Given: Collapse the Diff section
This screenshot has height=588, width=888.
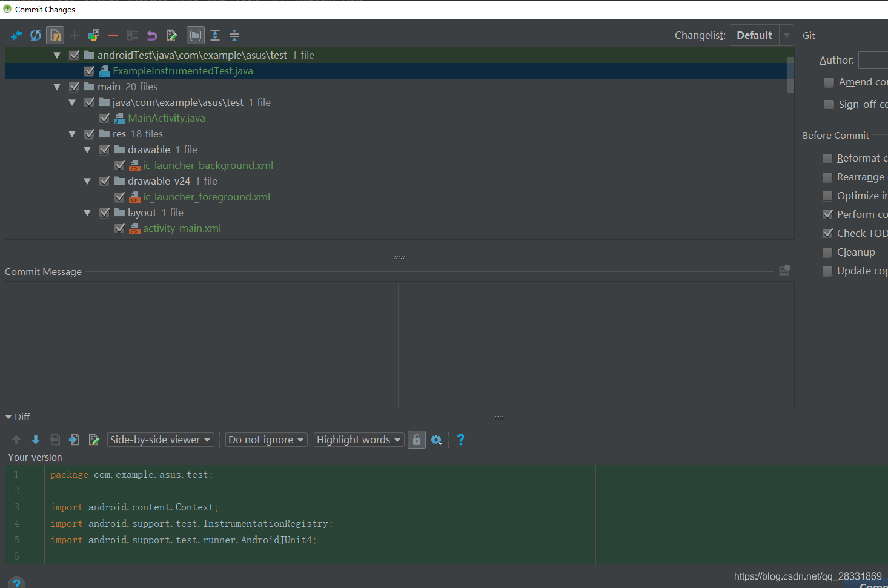Looking at the screenshot, I should coord(8,417).
